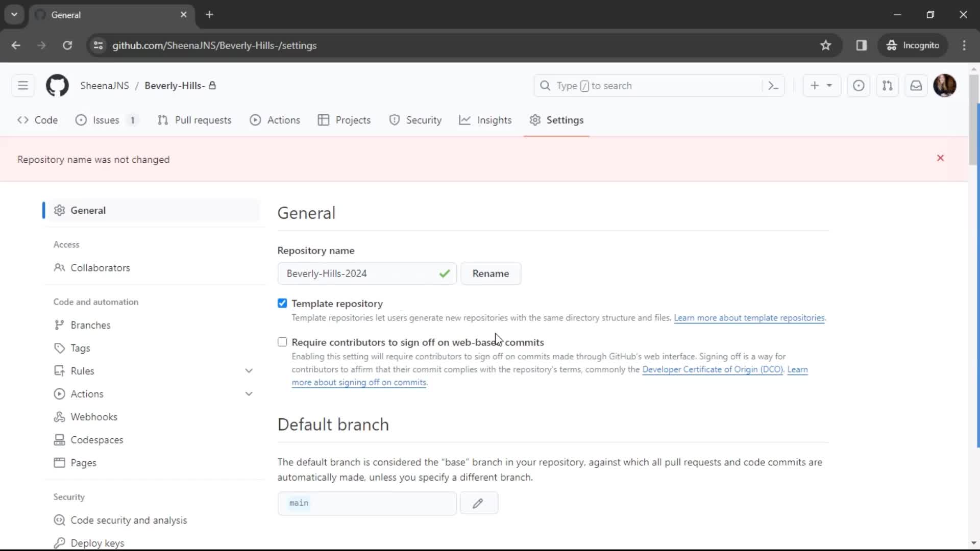Dismiss the 'Repository name was not changed' banner
Image resolution: width=980 pixels, height=551 pixels.
(x=941, y=158)
